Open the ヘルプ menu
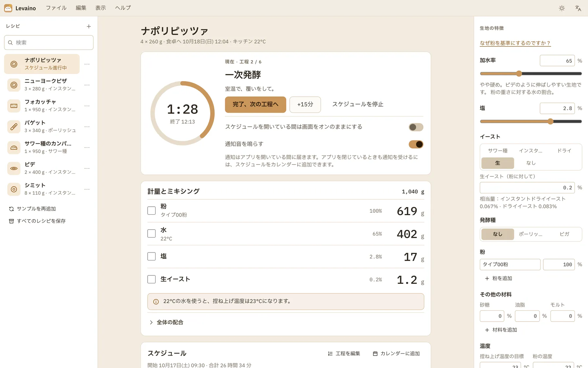The image size is (588, 368). [123, 8]
